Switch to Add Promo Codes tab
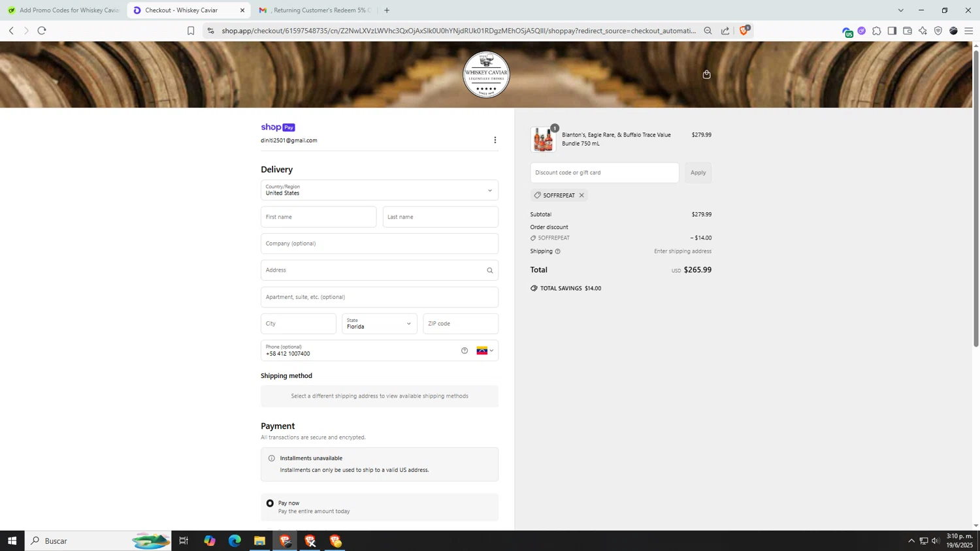980x551 pixels. [63, 10]
